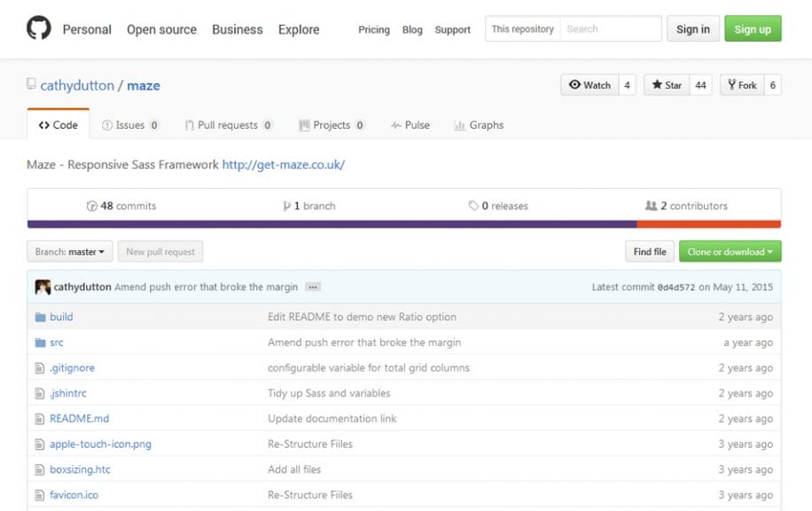This screenshot has width=812, height=511.
Task: Click the language breakdown color bar
Action: tap(406, 224)
